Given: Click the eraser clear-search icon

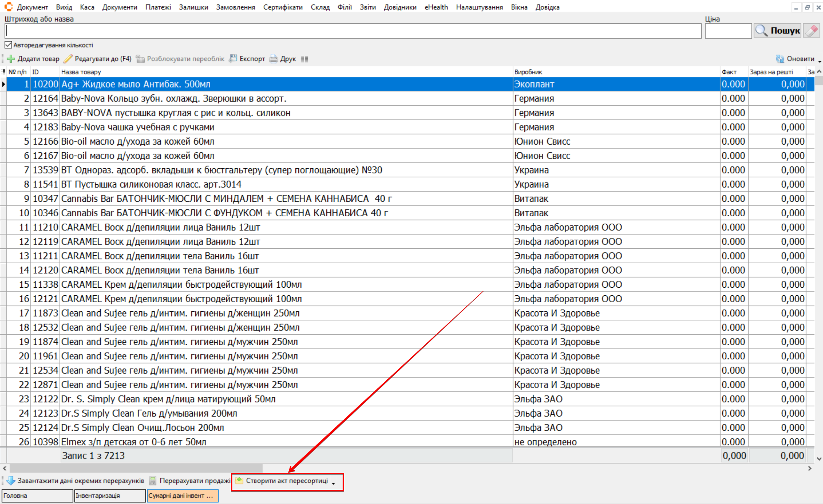Looking at the screenshot, I should 812,31.
